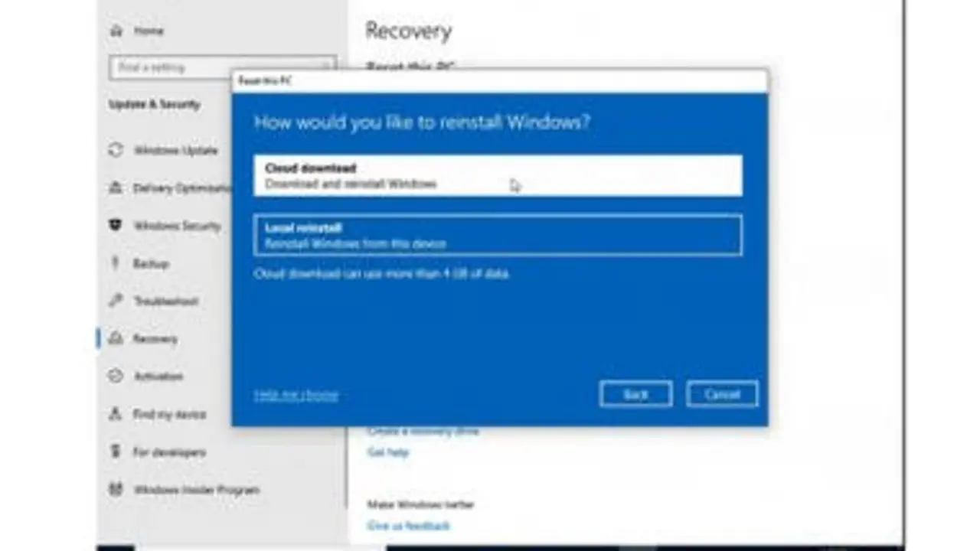Click the Recovery sidebar icon
Viewport: 980px width, 551px height.
[x=116, y=338]
